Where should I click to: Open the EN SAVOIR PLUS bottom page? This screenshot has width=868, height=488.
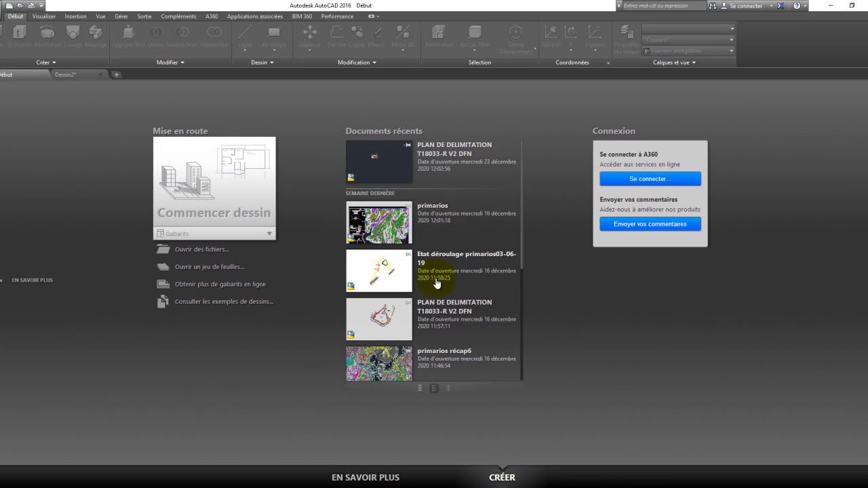366,477
